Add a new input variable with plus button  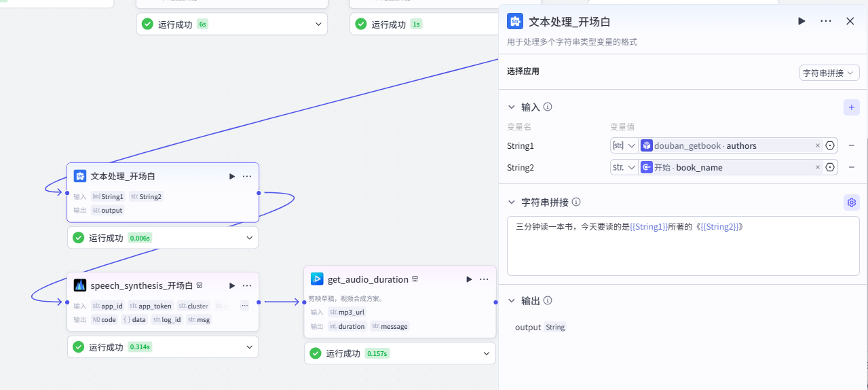[x=851, y=107]
